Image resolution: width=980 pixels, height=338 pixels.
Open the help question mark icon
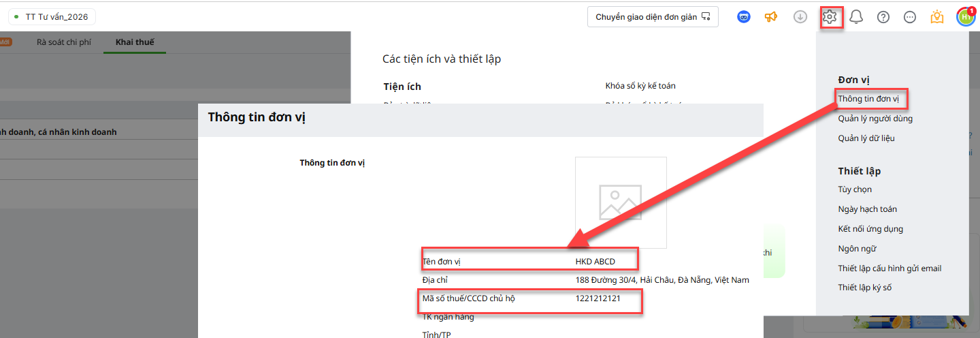883,17
